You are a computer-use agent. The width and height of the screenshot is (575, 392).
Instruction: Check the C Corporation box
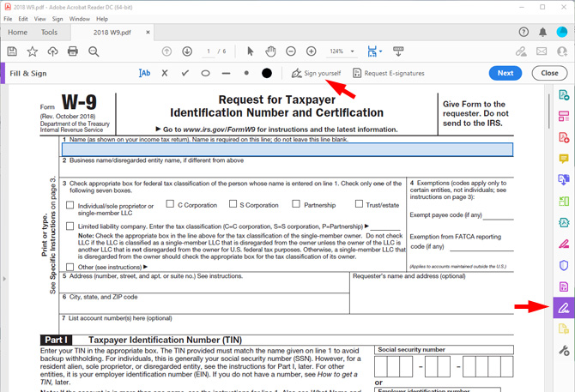[x=170, y=203]
